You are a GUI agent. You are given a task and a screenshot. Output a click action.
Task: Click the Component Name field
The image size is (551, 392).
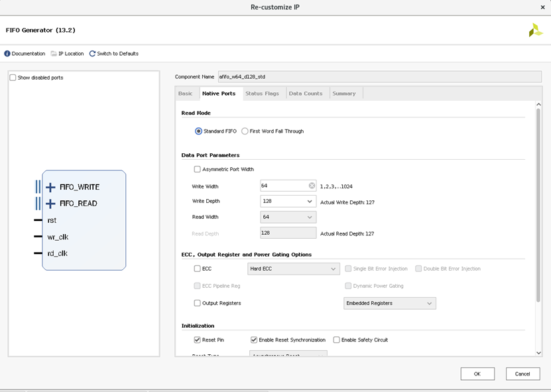point(380,77)
